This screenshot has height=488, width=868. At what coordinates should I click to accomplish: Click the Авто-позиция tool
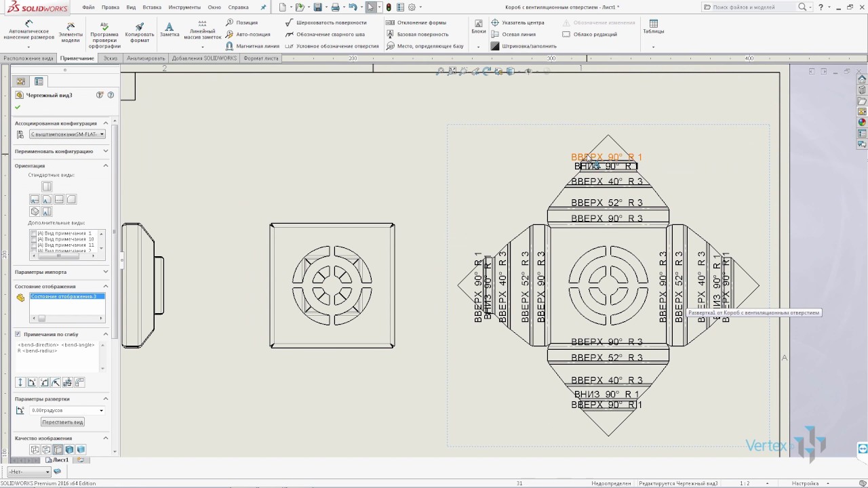click(248, 34)
